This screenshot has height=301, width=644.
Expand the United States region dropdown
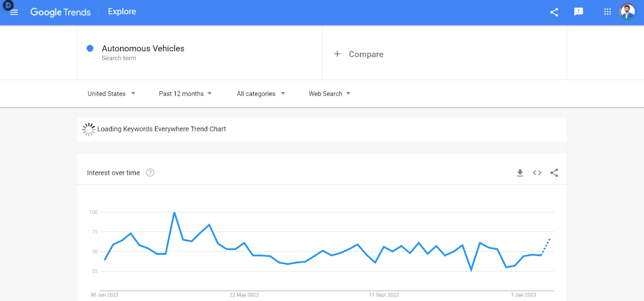(x=111, y=94)
